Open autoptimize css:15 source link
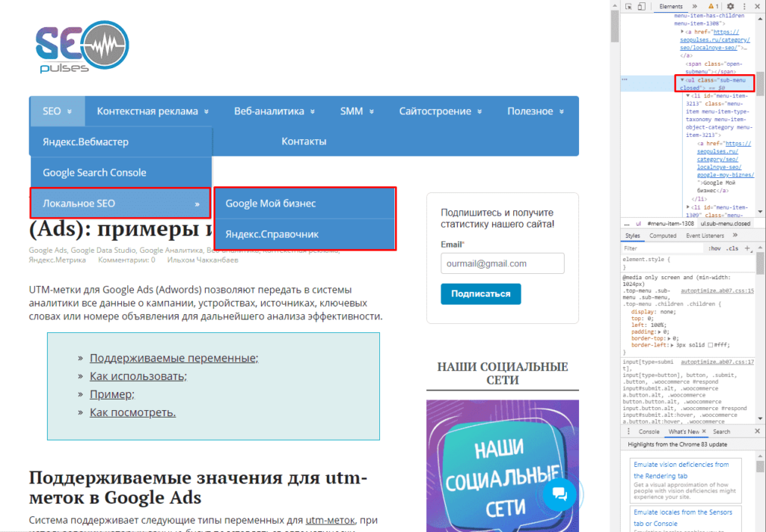Image resolution: width=766 pixels, height=532 pixels. click(x=717, y=290)
